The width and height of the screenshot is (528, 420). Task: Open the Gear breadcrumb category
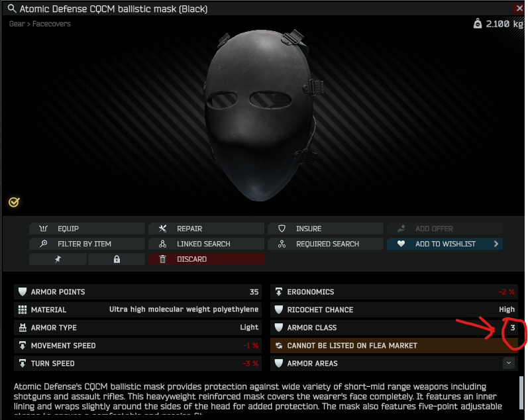click(17, 24)
